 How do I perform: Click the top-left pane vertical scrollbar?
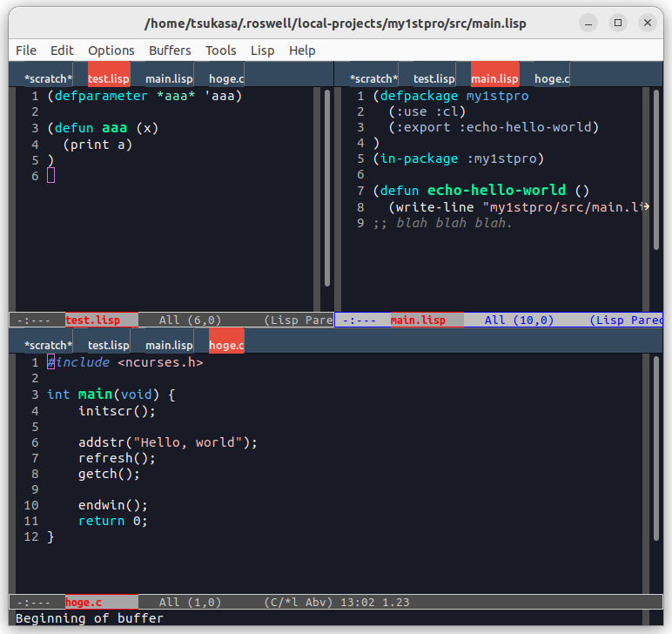pos(327,188)
